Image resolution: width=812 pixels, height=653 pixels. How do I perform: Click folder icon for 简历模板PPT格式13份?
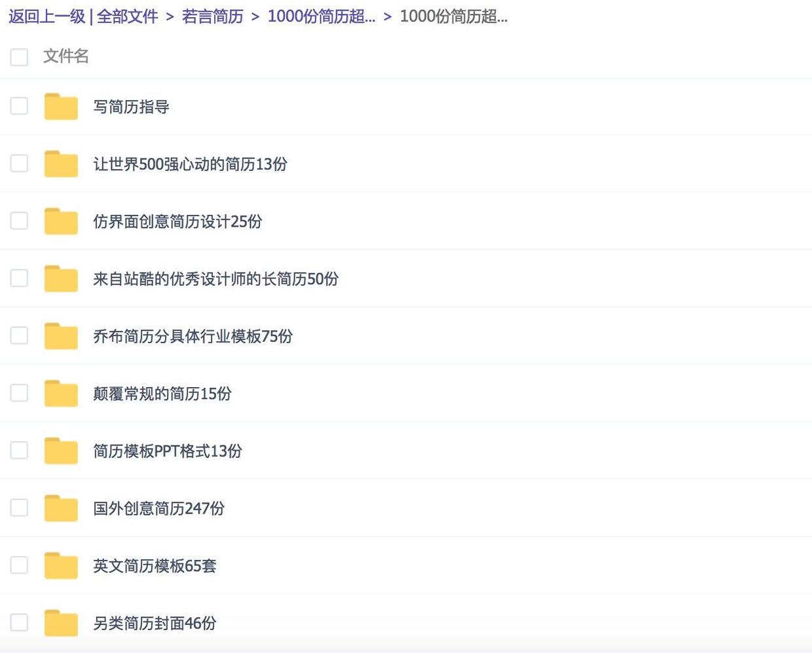point(61,451)
